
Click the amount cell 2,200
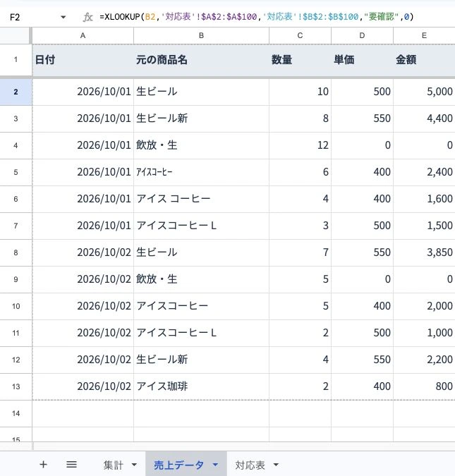point(425,360)
